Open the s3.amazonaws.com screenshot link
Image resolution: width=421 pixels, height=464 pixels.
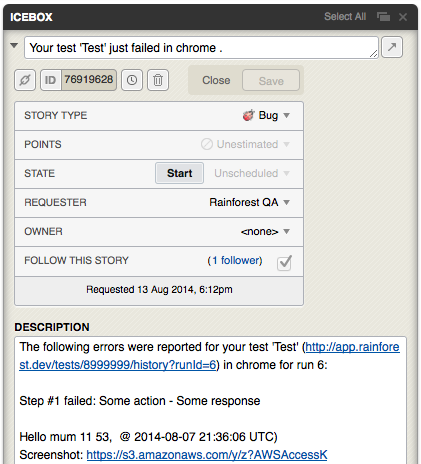(x=207, y=455)
